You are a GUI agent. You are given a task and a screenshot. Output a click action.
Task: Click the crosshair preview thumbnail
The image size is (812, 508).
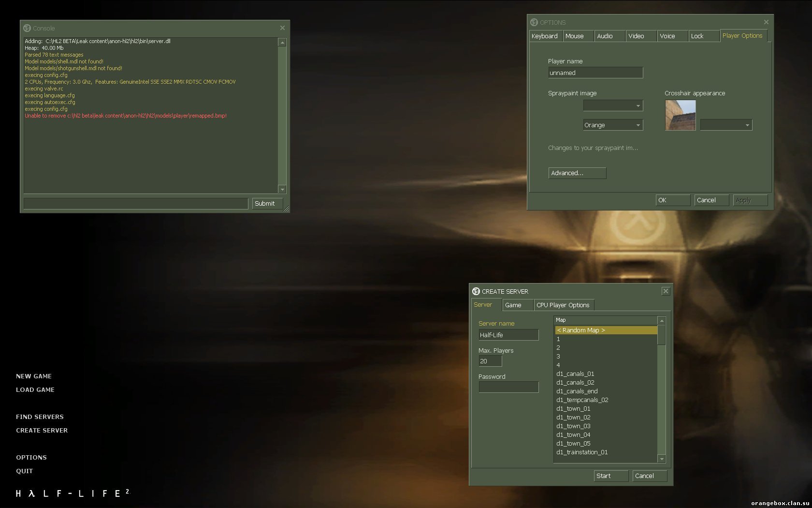coord(680,115)
